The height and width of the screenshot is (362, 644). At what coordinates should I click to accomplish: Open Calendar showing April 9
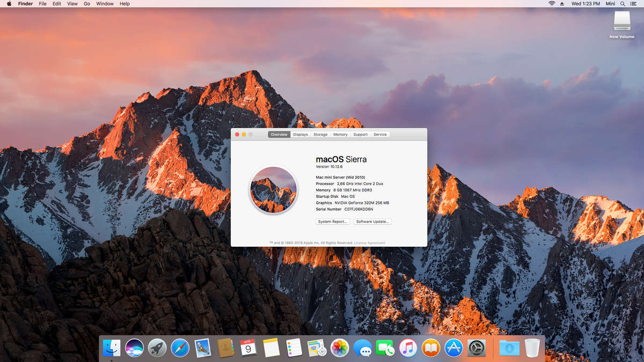[x=248, y=348]
